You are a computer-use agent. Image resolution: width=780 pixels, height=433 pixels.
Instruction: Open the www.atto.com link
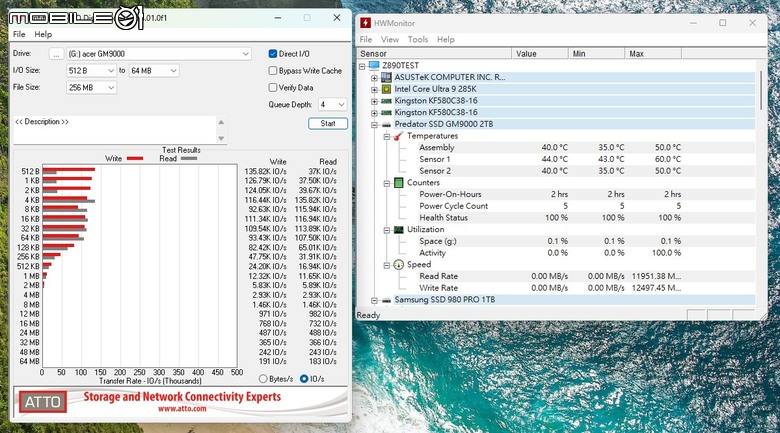pyautogui.click(x=182, y=409)
